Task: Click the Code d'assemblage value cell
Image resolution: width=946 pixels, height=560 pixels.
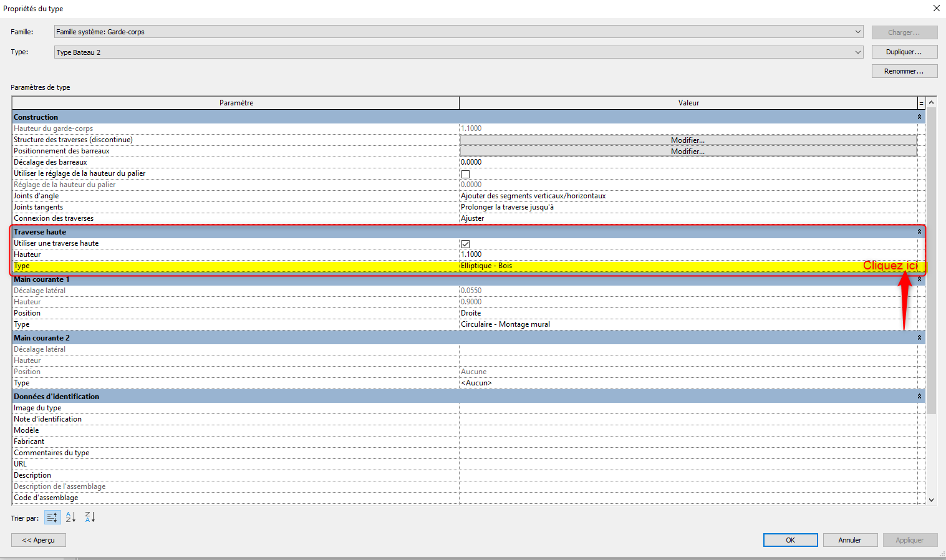Action: coord(688,498)
